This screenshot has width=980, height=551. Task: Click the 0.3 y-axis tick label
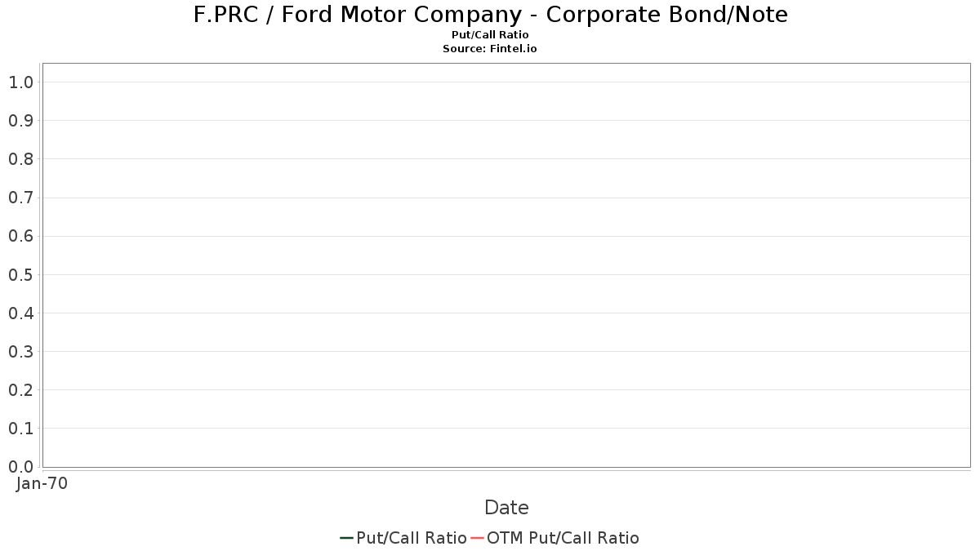[x=20, y=351]
